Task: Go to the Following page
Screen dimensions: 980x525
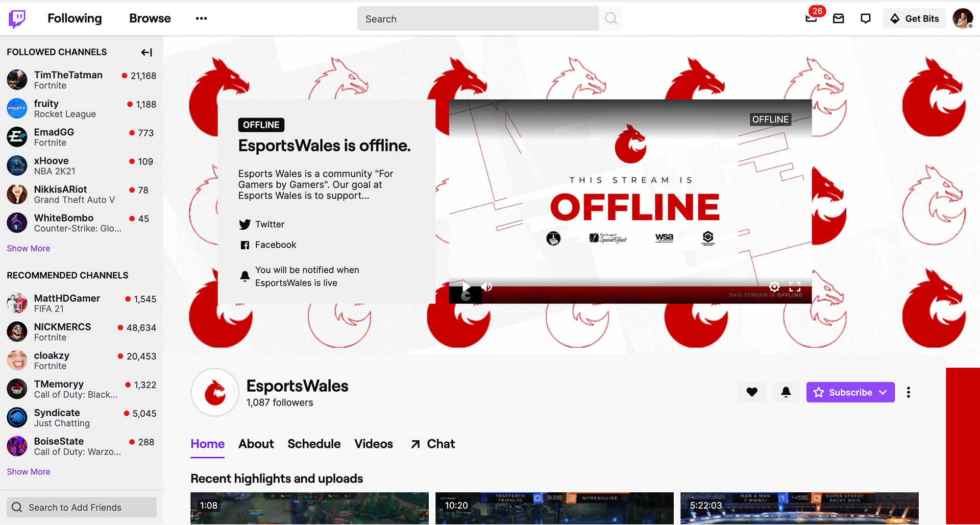Action: (x=75, y=18)
